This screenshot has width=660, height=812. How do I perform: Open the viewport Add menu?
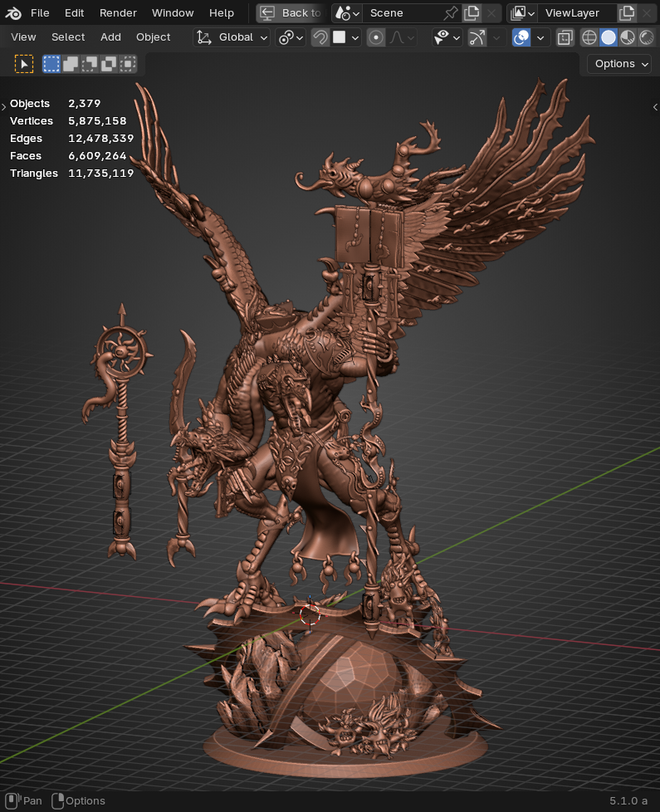(x=110, y=37)
